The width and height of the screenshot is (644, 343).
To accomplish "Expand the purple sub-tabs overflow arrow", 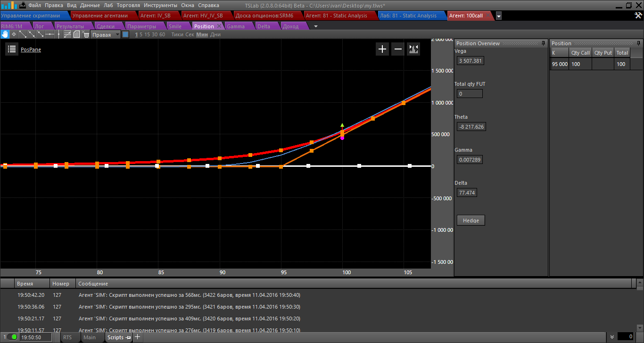I will point(316,26).
